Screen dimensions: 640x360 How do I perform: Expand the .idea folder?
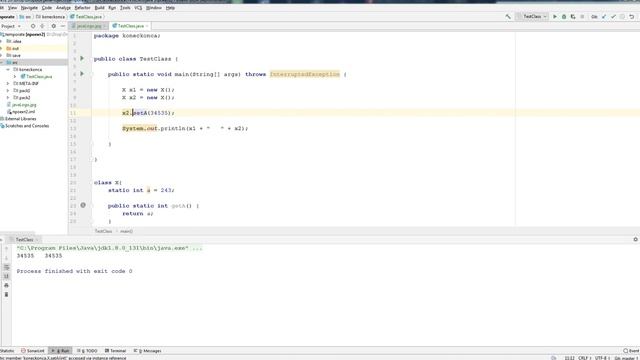tap(2, 41)
